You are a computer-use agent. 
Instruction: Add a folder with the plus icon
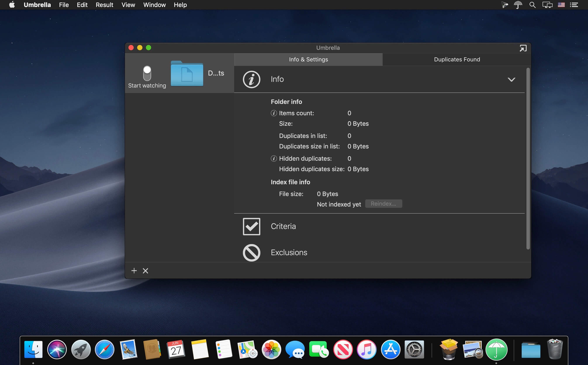[134, 271]
